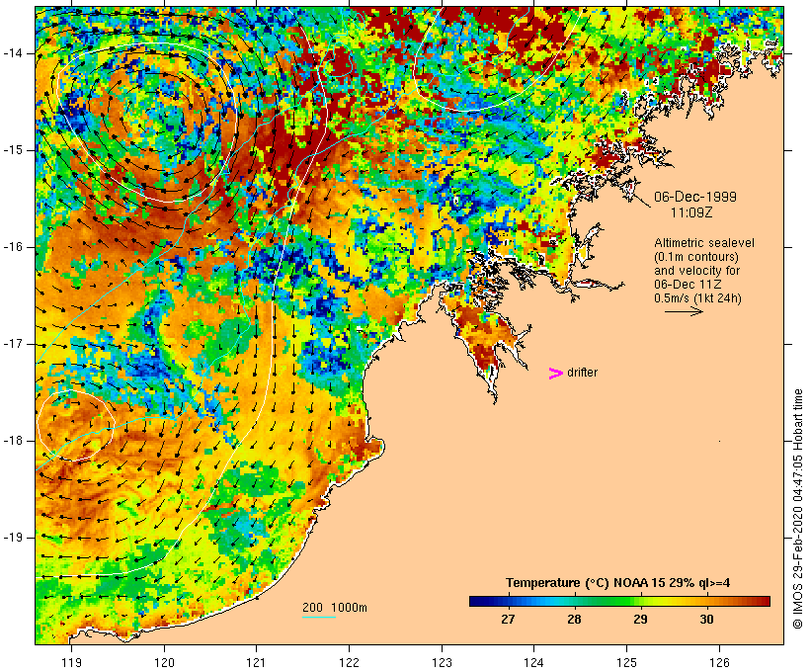Viewport: 810px width, 672px height.
Task: Click the '(0.1m contours)' legend line
Action: click(696, 257)
